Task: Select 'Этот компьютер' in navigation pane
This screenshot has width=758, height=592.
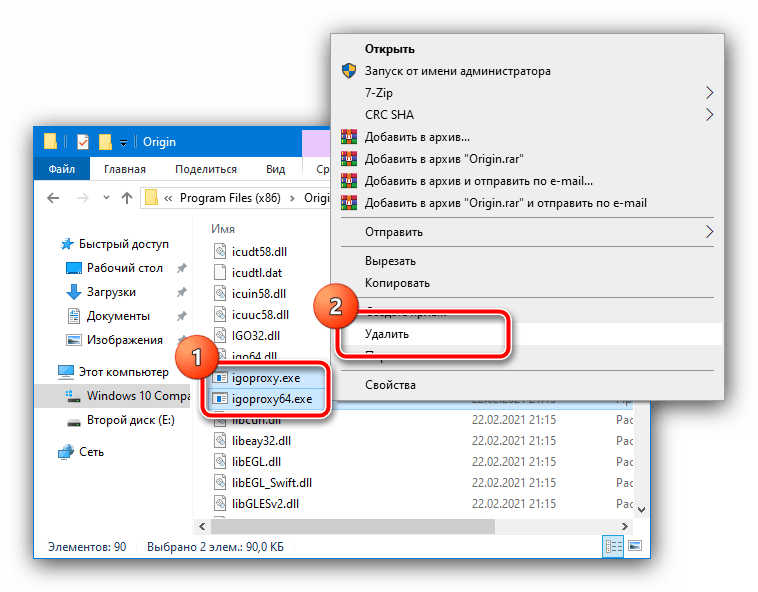Action: coord(124,372)
